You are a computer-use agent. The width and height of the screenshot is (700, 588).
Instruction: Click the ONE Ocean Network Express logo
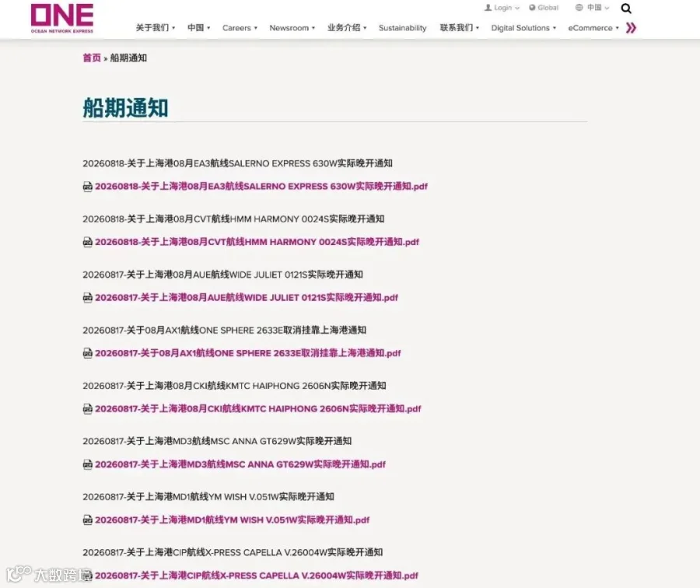(x=62, y=18)
